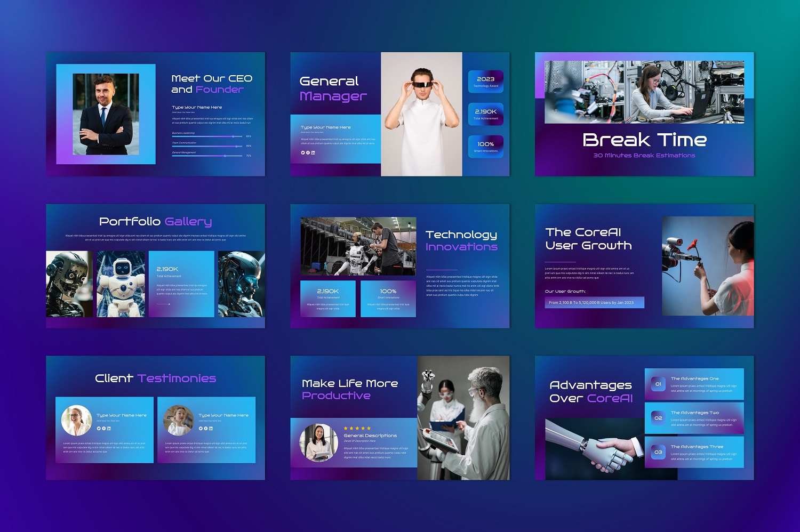Select the white toy robot gallery image
Image resolution: width=800 pixels, height=532 pixels.
[121, 284]
